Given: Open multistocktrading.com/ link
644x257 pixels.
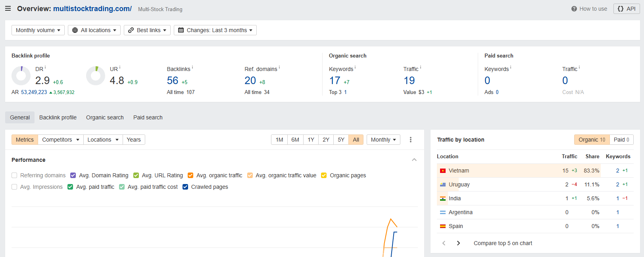Looking at the screenshot, I should coord(92,9).
